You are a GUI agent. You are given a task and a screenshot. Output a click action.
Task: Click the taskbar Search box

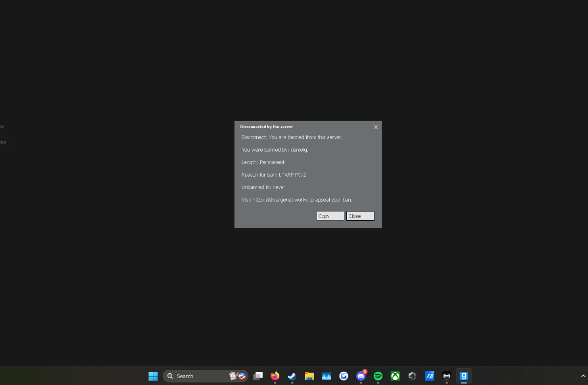coord(206,376)
